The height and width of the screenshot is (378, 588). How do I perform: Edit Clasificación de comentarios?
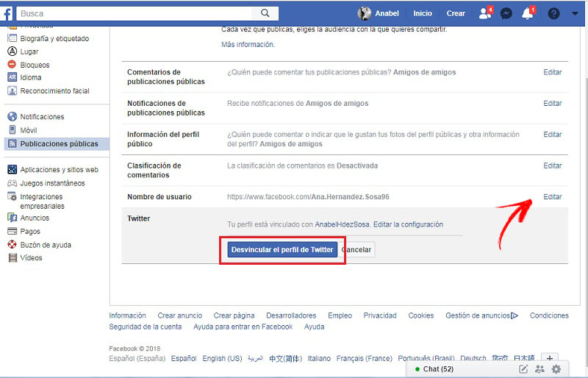pyautogui.click(x=553, y=165)
